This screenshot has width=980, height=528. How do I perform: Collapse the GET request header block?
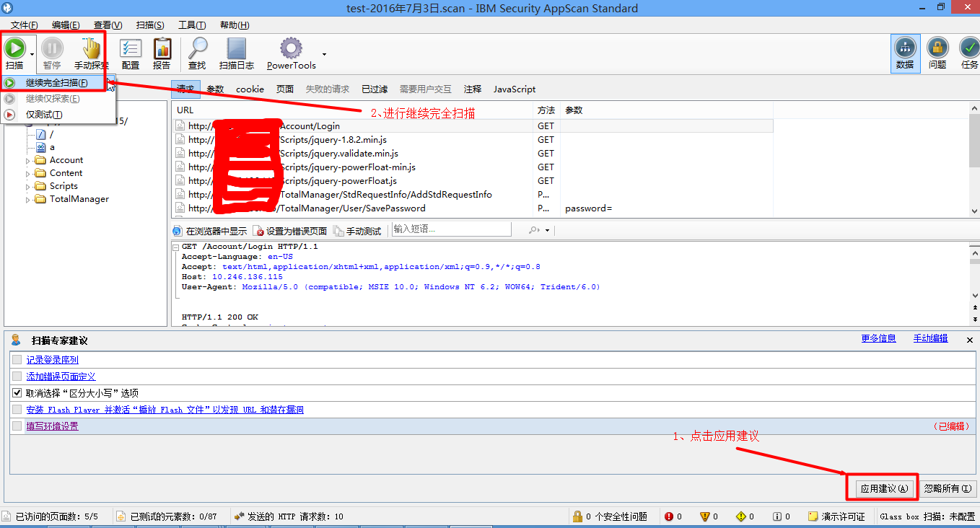[175, 247]
